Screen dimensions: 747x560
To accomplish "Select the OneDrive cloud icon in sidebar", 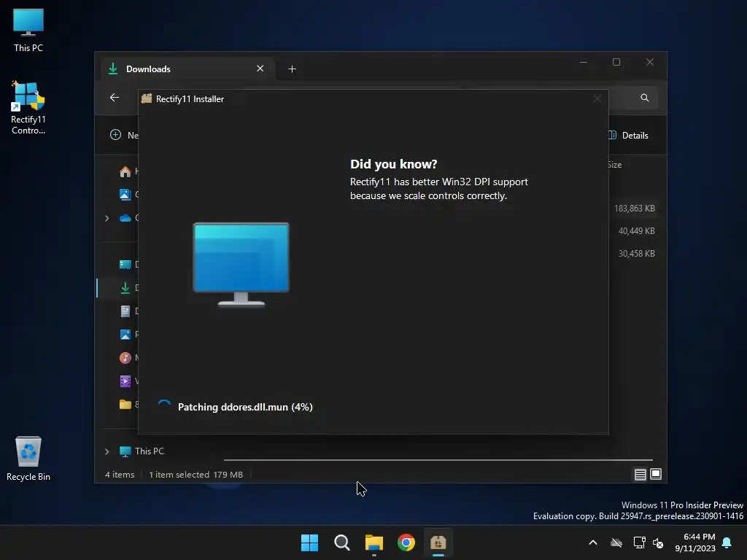I will point(125,218).
